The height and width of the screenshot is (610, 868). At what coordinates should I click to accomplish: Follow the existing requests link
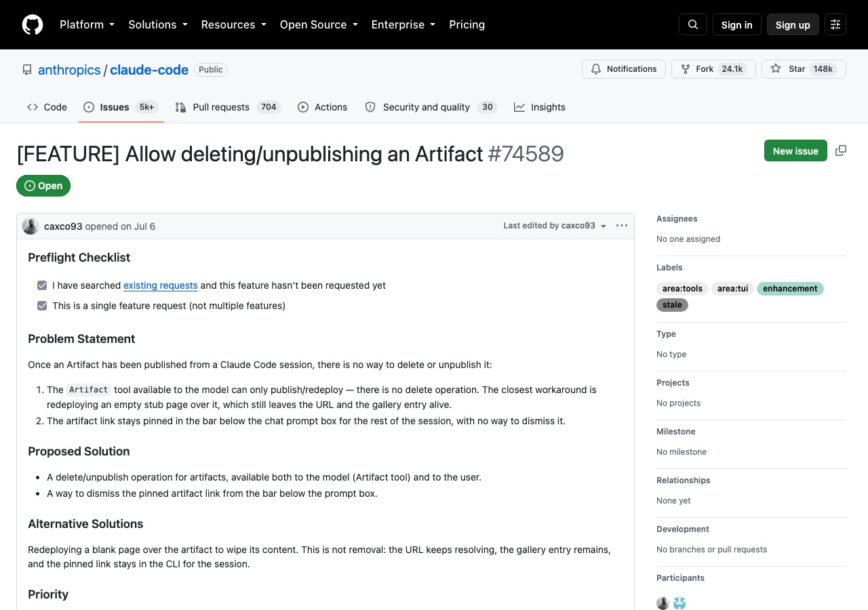[161, 285]
